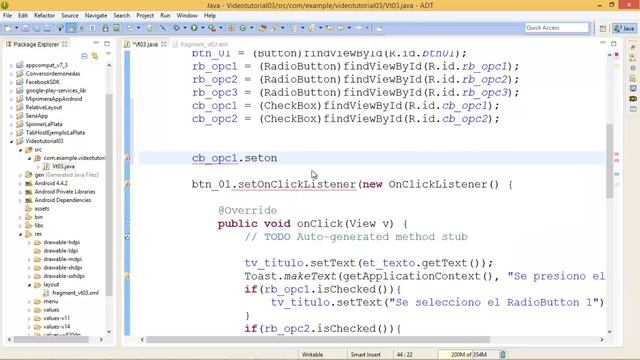Image resolution: width=640 pixels, height=360 pixels.
Task: Collapse all in Package Explorer
Action: (x=84, y=56)
